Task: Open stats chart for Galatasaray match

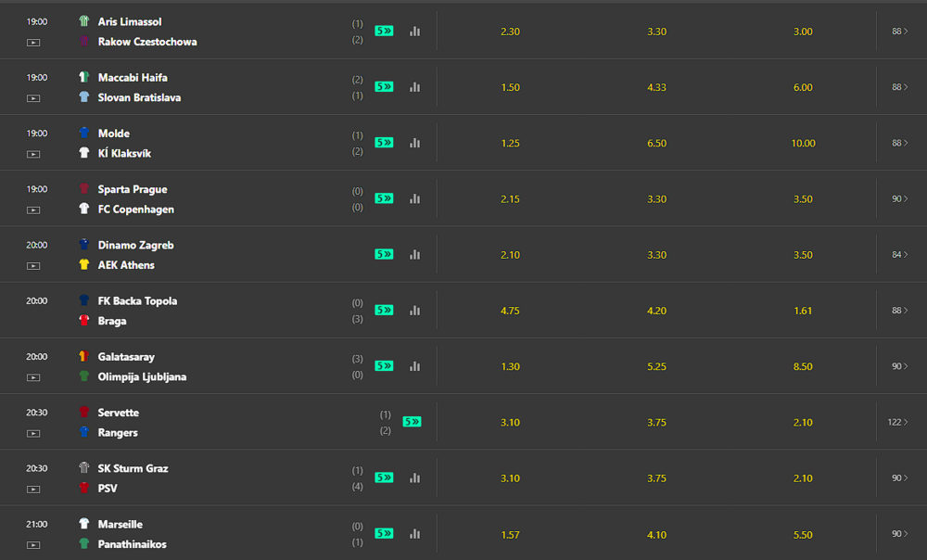Action: 415,366
